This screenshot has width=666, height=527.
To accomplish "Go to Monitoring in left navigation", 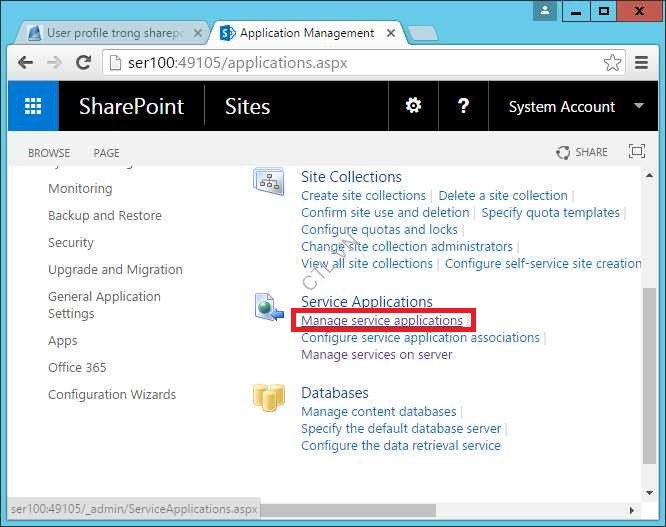I will point(80,189).
